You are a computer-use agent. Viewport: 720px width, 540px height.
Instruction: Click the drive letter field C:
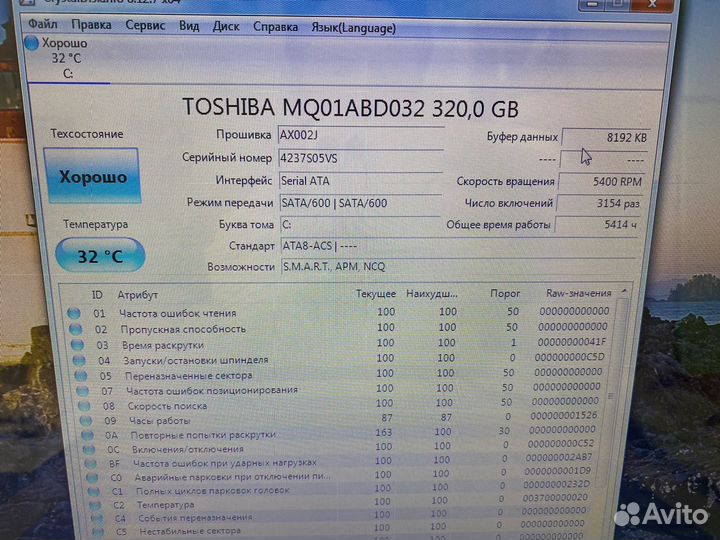[360, 225]
